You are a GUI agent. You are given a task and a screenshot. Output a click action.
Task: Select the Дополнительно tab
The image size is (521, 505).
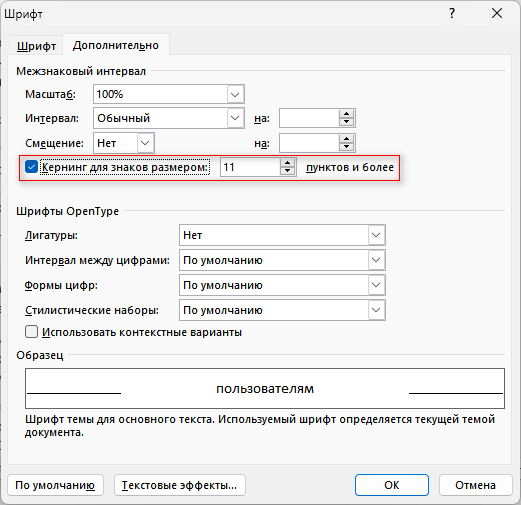[116, 45]
